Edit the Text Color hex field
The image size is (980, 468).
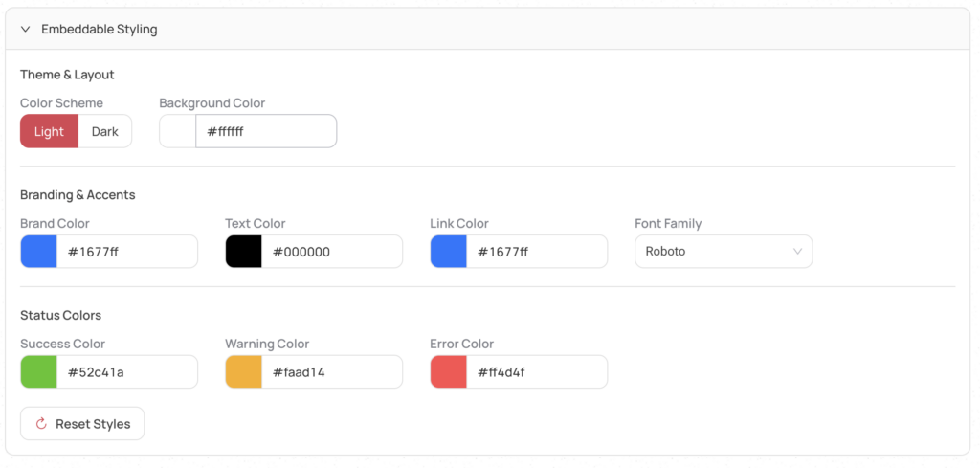tap(332, 252)
